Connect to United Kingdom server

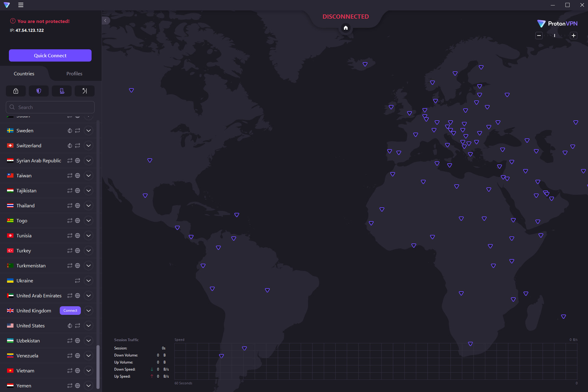point(70,311)
